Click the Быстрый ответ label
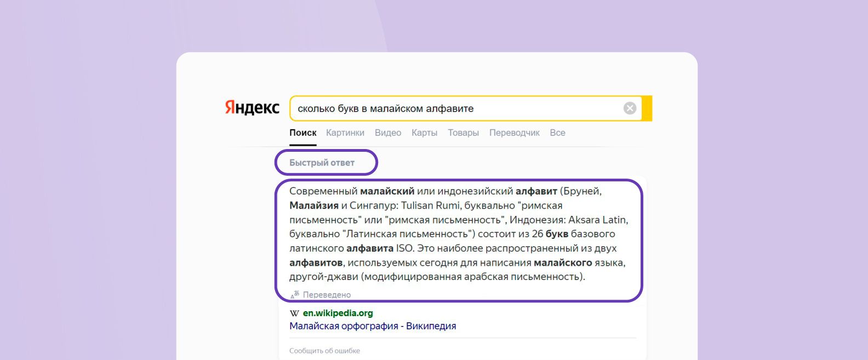The width and height of the screenshot is (868, 360). [x=322, y=163]
